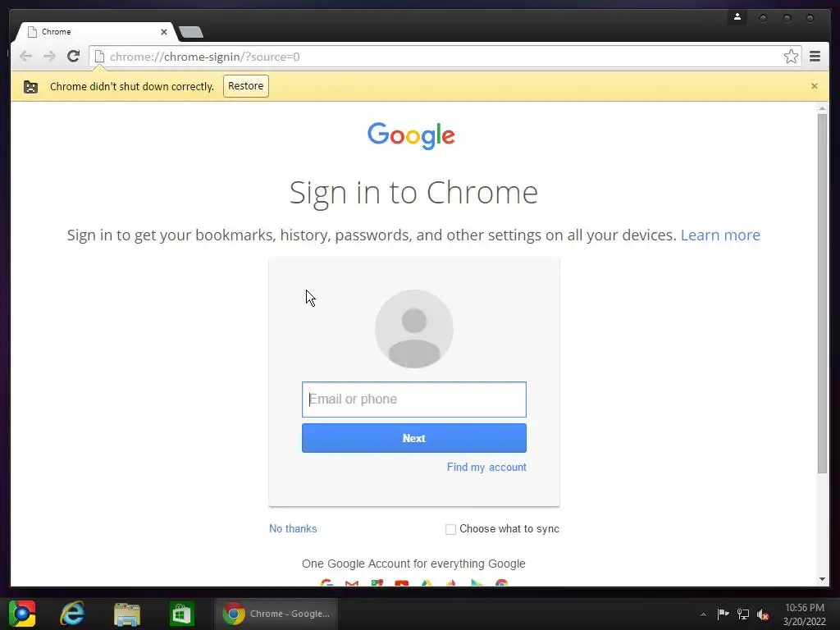
Task: Open File Explorer from taskbar
Action: pos(127,614)
